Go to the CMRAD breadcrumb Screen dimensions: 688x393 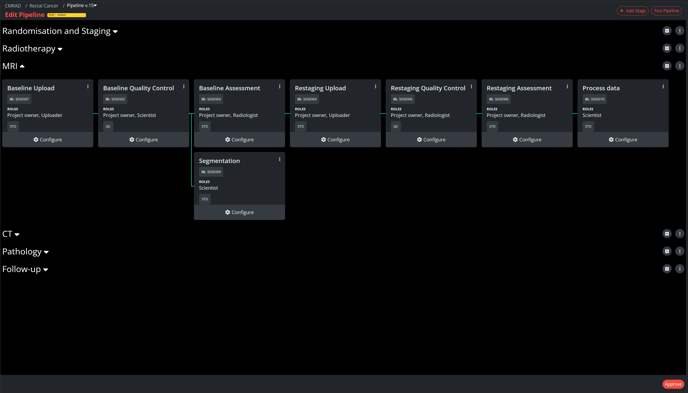13,6
